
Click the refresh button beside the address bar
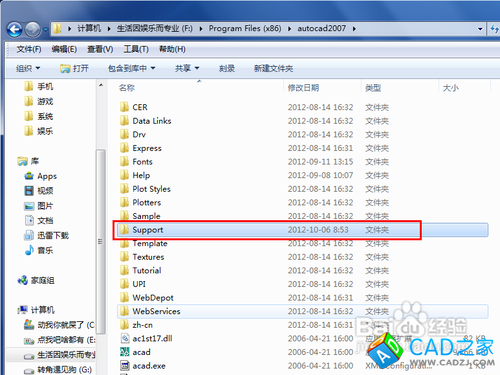494,29
